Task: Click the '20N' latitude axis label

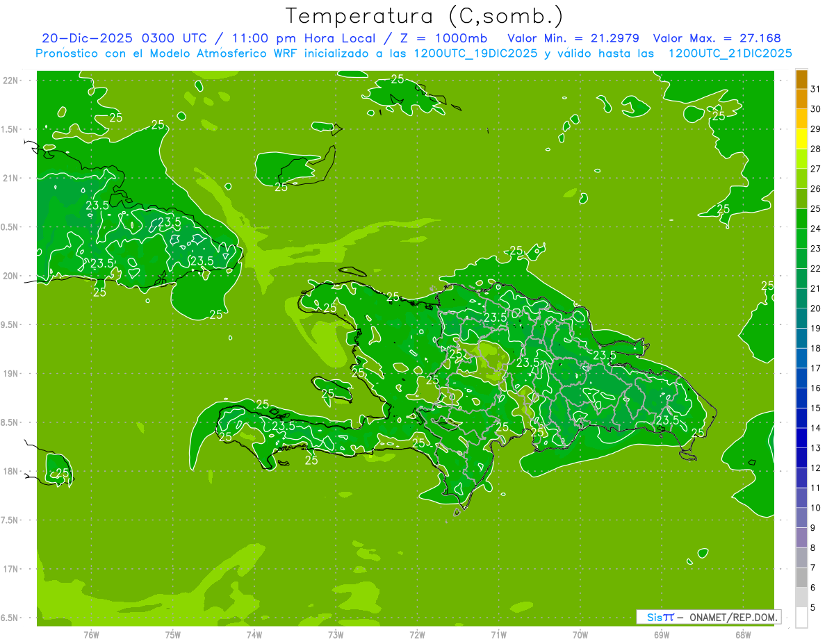Action: point(10,276)
